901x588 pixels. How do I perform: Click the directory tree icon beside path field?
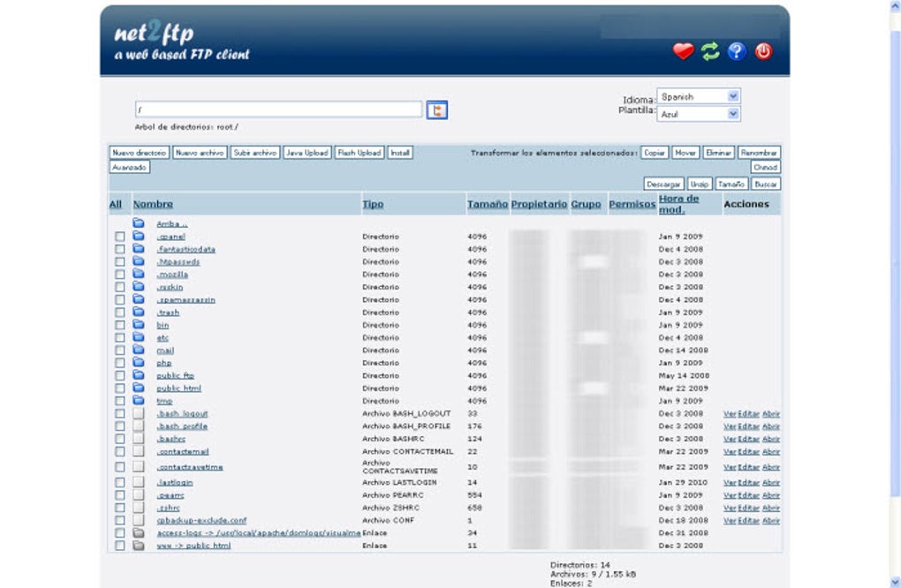point(437,109)
